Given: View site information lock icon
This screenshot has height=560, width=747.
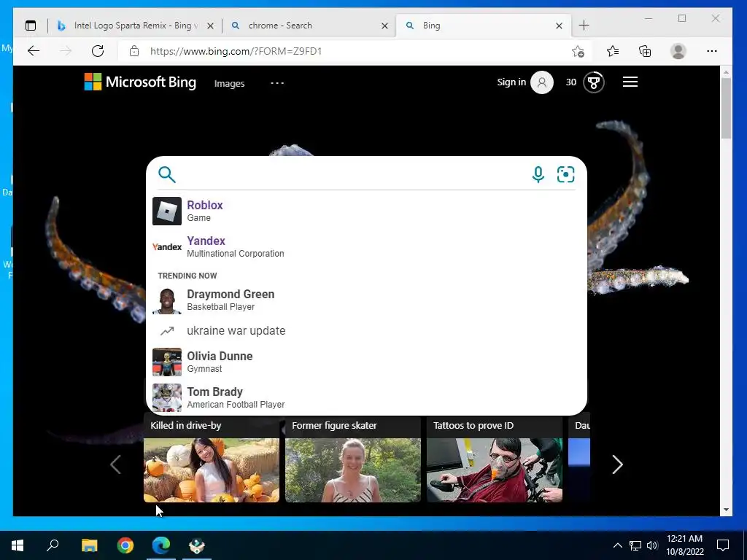Looking at the screenshot, I should pos(134,51).
